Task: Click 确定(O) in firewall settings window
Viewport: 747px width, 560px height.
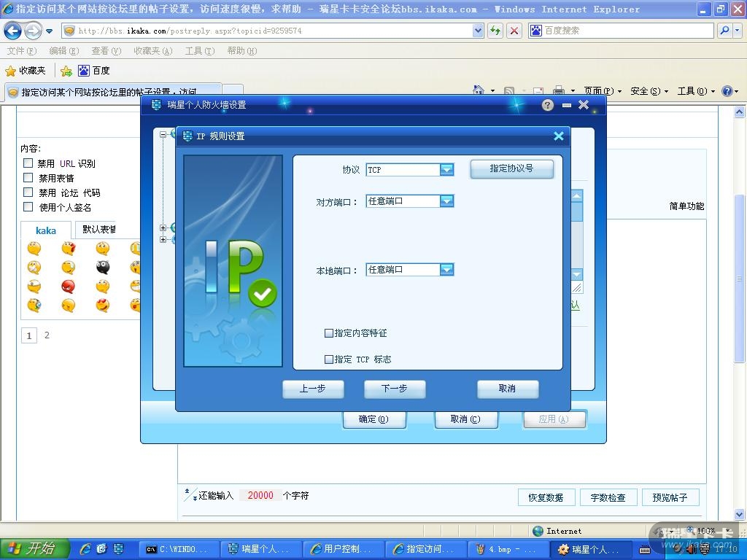Action: pyautogui.click(x=374, y=419)
